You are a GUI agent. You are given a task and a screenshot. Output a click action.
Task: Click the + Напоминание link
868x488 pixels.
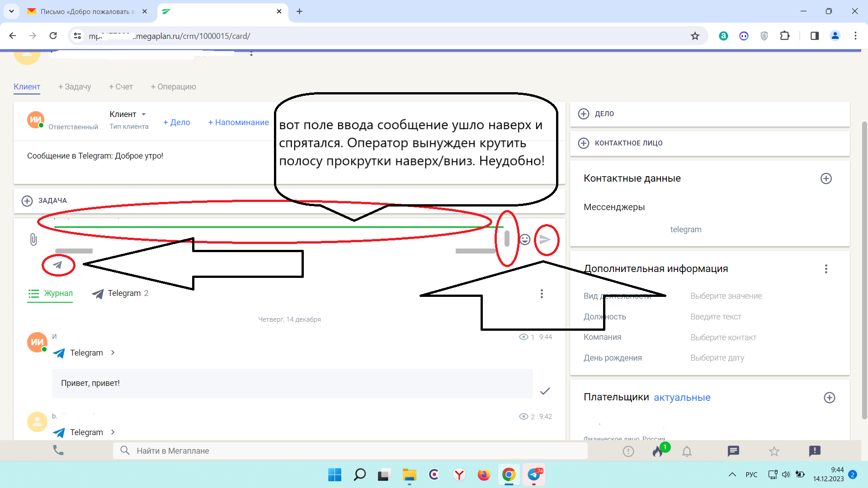coord(238,122)
